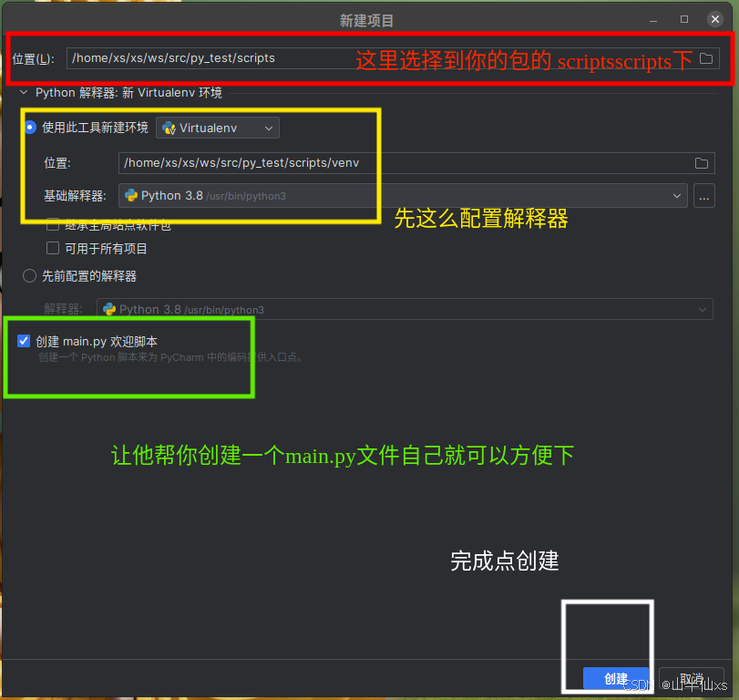Uncheck the 创建 main.py 欢迎脚本 checkbox
Image resolution: width=739 pixels, height=700 pixels.
[24, 341]
